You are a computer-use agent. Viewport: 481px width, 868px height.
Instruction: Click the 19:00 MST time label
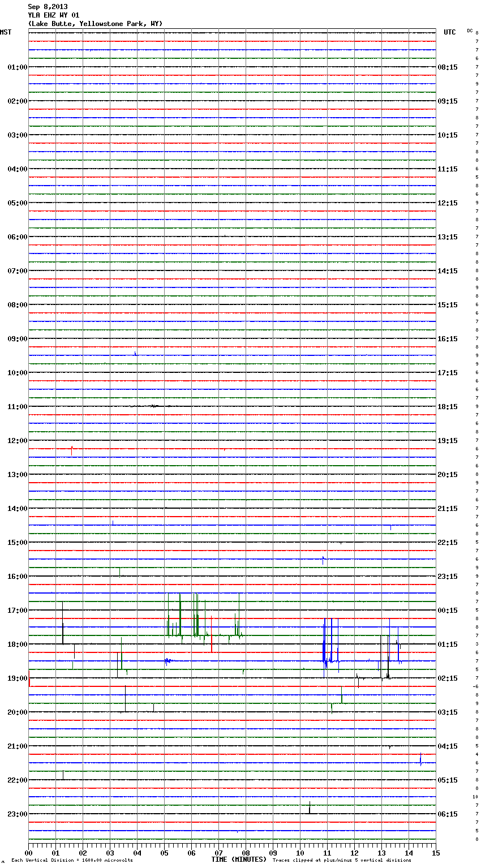pos(18,678)
